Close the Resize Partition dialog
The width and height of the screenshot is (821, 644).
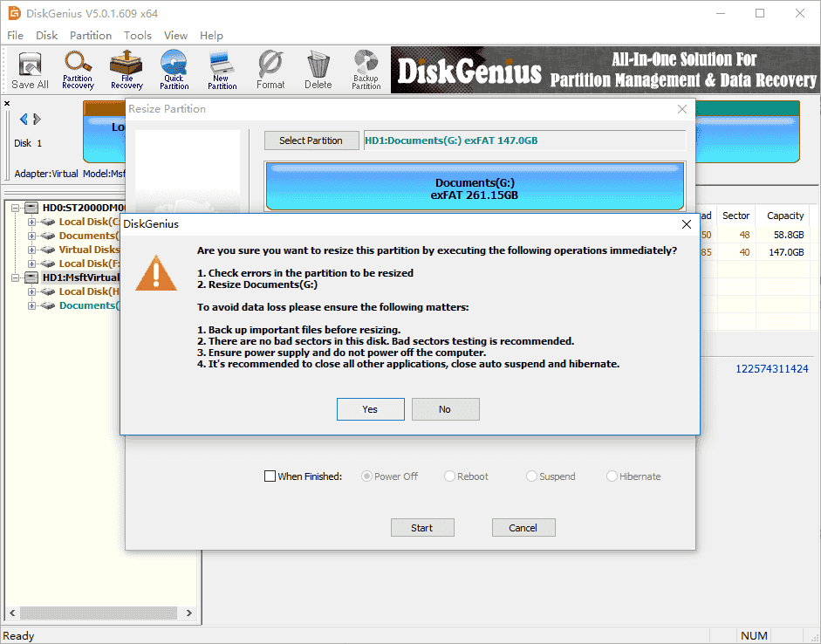pos(681,109)
